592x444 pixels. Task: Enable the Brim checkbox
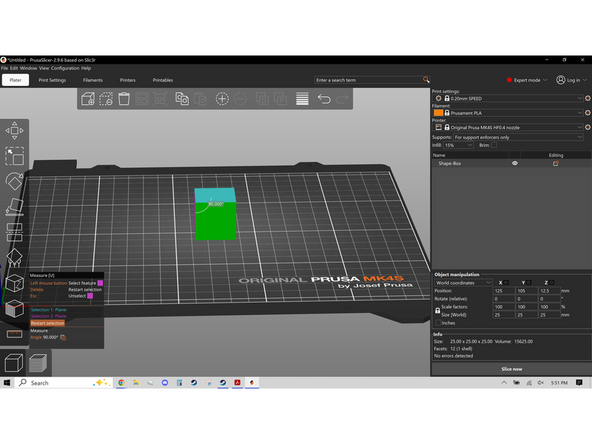point(494,145)
